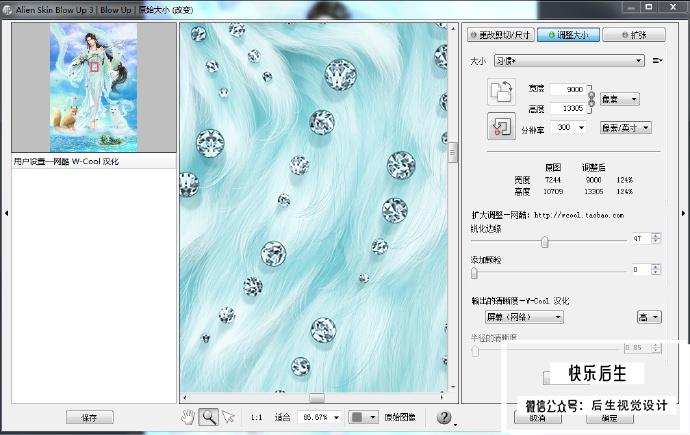Click preview scroll up arrow

coord(453,28)
